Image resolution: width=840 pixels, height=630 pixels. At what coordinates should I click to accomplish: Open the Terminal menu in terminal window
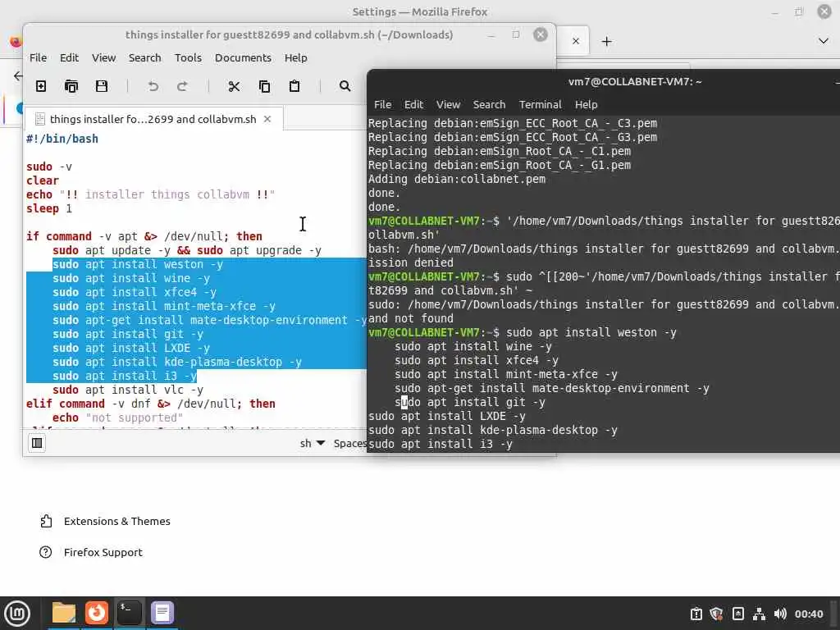click(540, 104)
